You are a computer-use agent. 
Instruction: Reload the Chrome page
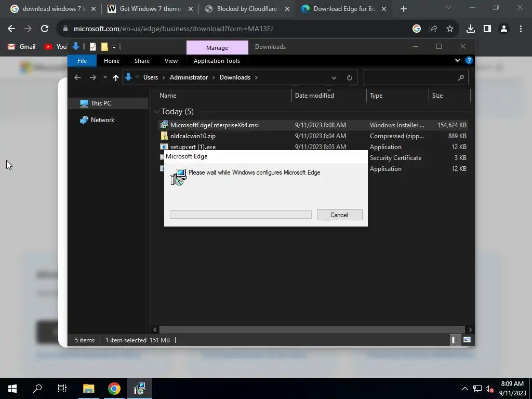click(45, 29)
